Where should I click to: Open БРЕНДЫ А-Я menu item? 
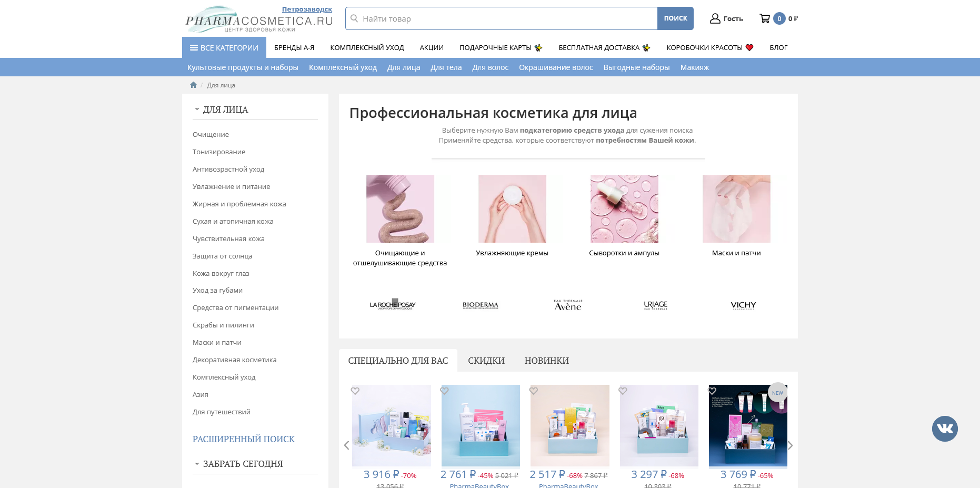294,47
